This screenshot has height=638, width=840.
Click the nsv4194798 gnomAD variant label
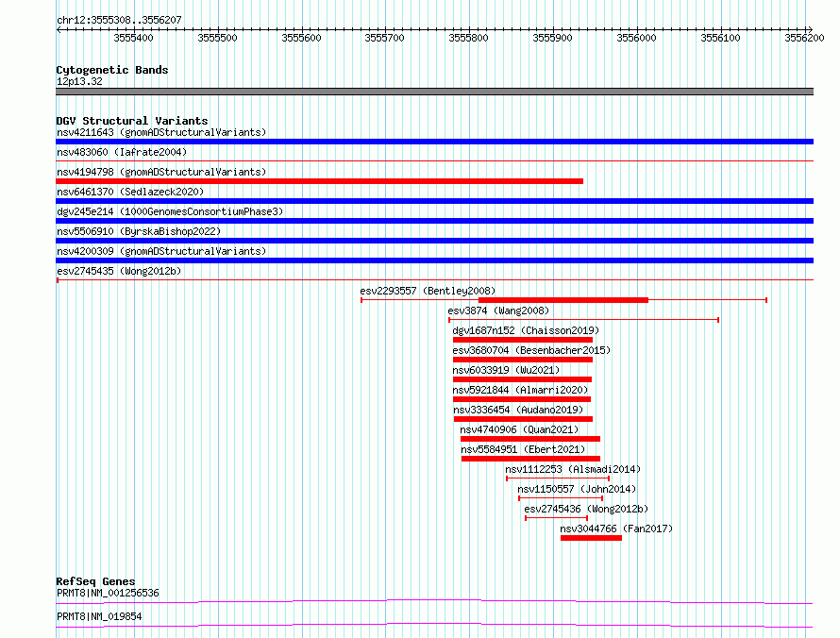[161, 172]
